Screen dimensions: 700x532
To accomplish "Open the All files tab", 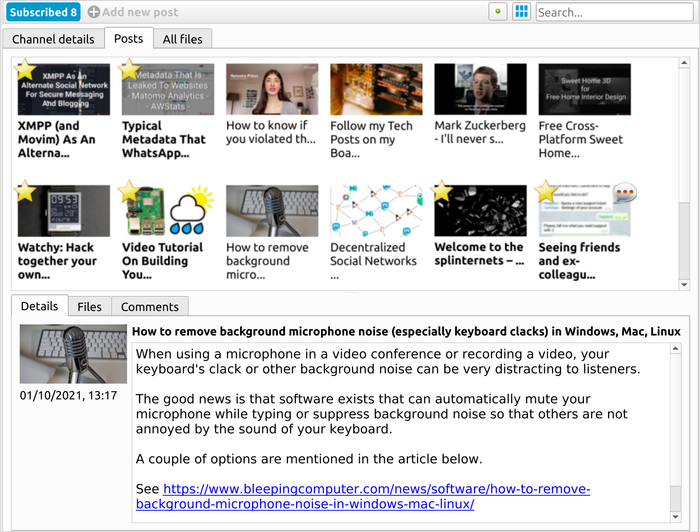I will click(x=182, y=39).
